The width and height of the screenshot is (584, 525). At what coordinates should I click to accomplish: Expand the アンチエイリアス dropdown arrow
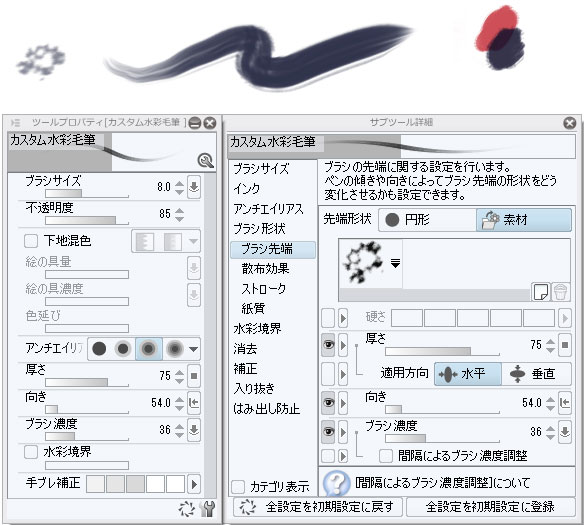(193, 349)
